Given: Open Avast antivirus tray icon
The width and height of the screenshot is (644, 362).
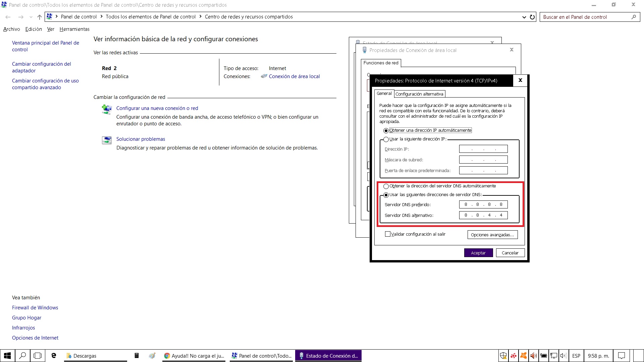Looking at the screenshot, I should pyautogui.click(x=523, y=356).
